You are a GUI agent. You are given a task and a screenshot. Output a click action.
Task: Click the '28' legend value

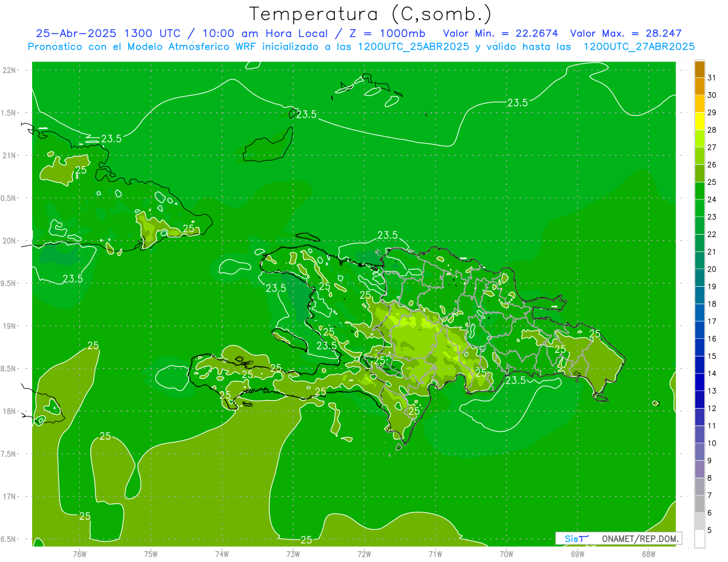712,130
